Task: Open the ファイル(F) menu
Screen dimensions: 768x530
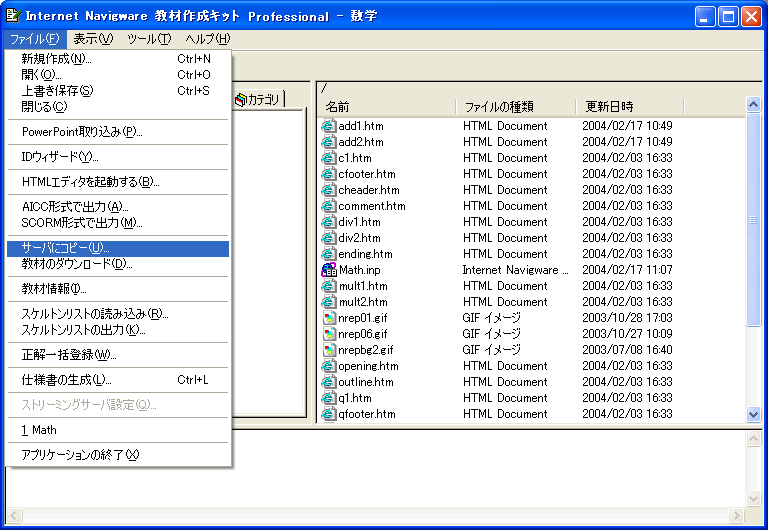Action: (35, 39)
